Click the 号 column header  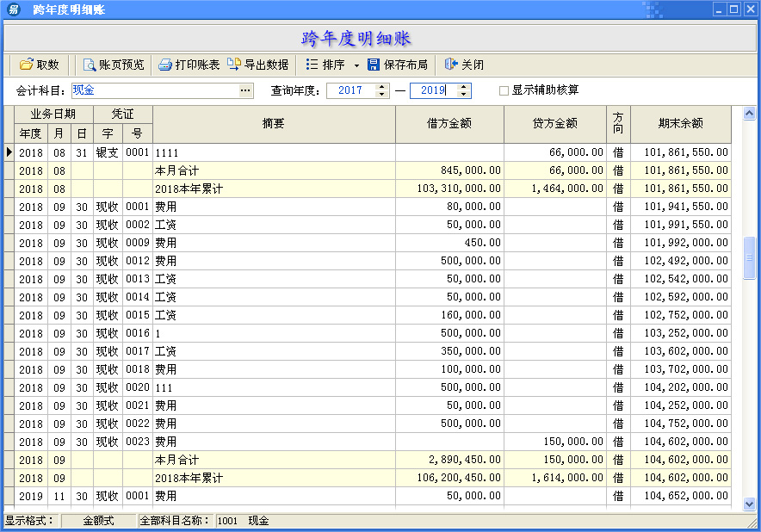138,133
